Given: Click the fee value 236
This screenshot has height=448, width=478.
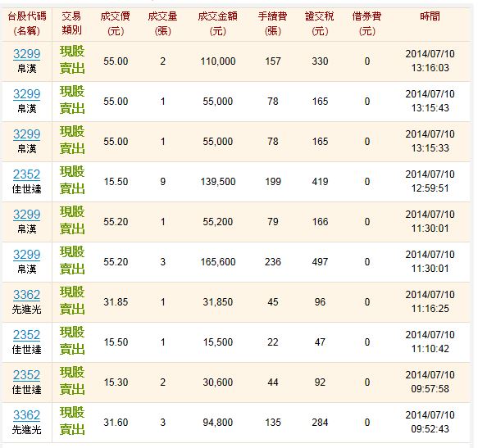Looking at the screenshot, I should (273, 262).
